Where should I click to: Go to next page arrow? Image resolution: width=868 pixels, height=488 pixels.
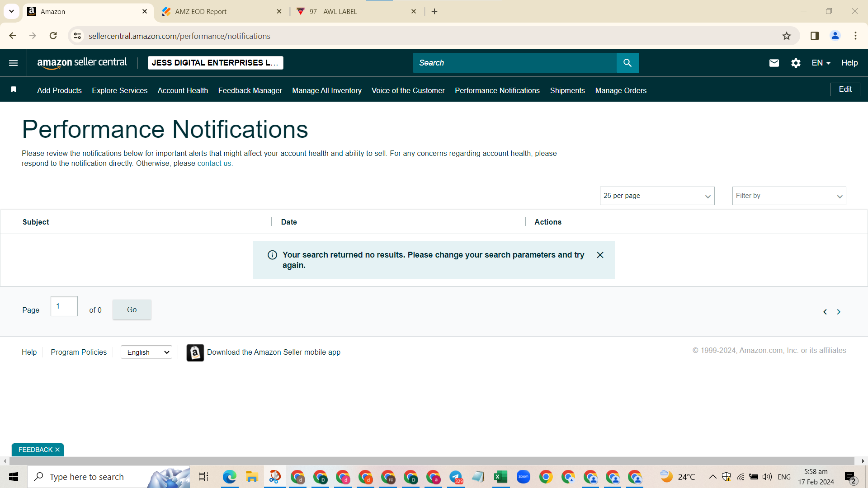coord(839,312)
